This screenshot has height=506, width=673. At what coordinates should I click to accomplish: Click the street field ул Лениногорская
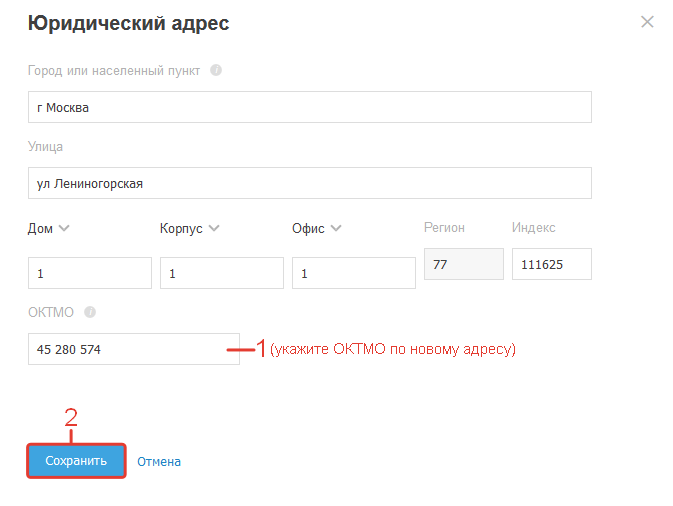[310, 183]
